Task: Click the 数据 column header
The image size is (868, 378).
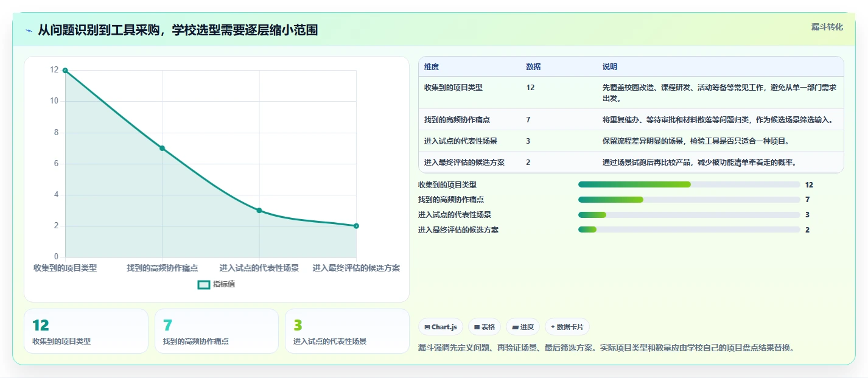Action: [533, 66]
